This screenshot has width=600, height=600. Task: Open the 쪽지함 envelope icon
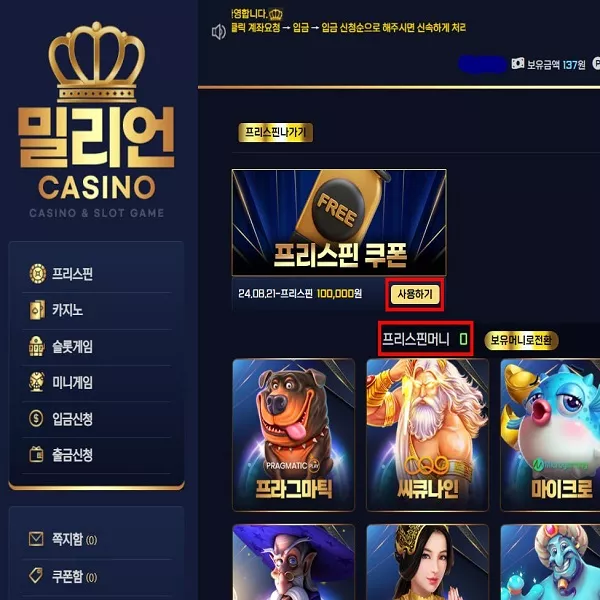pyautogui.click(x=36, y=539)
